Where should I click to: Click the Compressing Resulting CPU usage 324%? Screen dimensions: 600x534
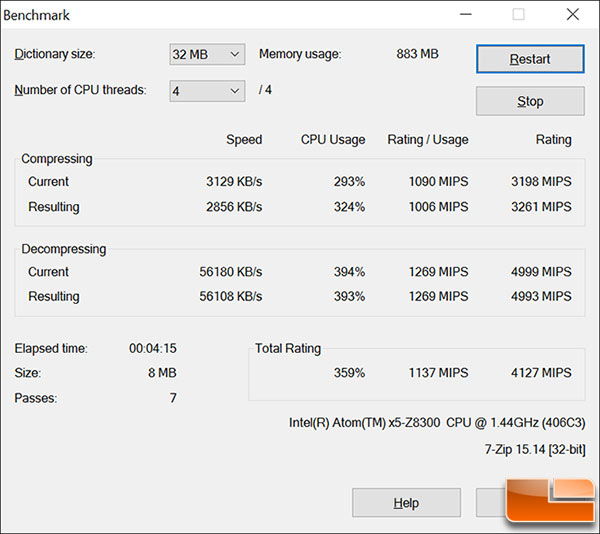click(x=349, y=207)
